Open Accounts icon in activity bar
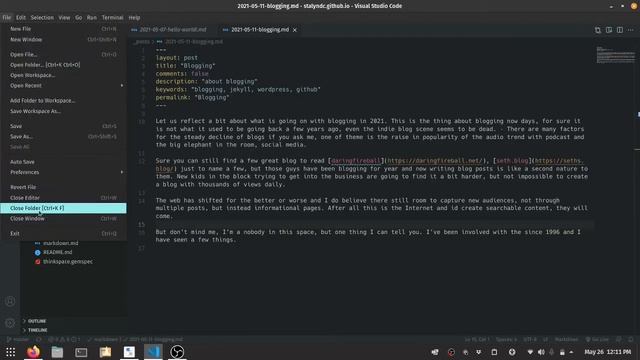The image size is (640, 360). 10,301
